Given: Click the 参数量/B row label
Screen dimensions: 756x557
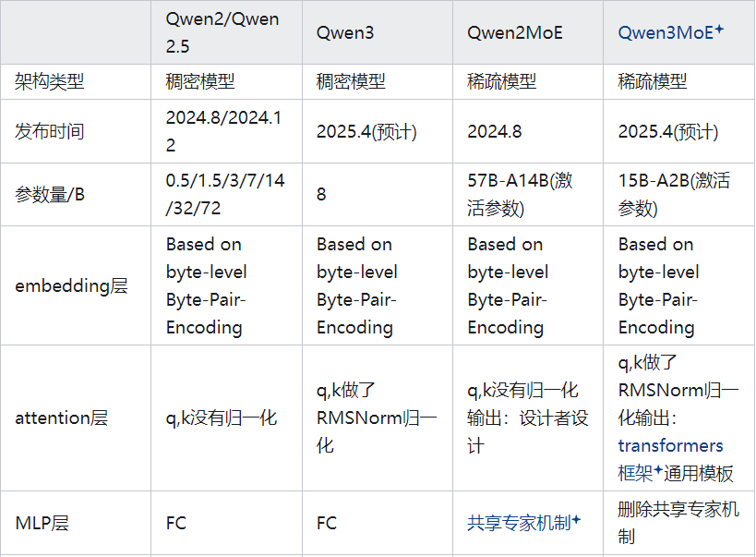Looking at the screenshot, I should pos(50,195).
